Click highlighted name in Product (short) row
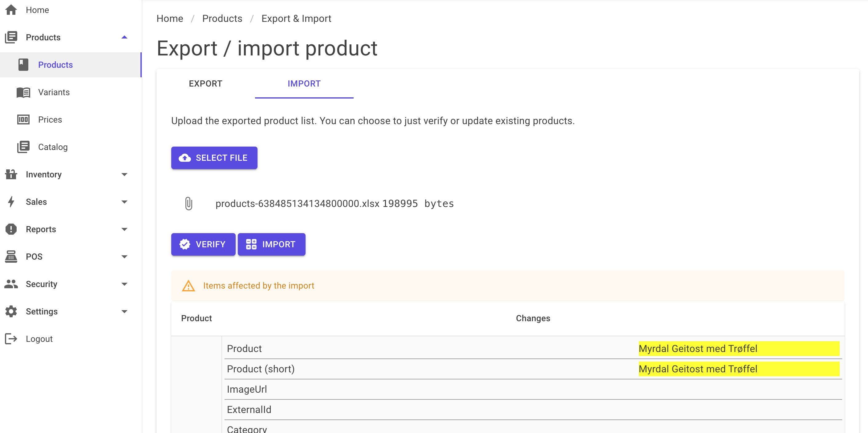This screenshot has width=868, height=433. 698,369
